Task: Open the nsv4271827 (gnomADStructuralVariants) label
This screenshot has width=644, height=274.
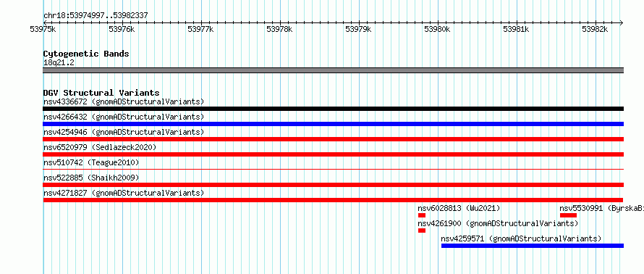Action: click(124, 193)
